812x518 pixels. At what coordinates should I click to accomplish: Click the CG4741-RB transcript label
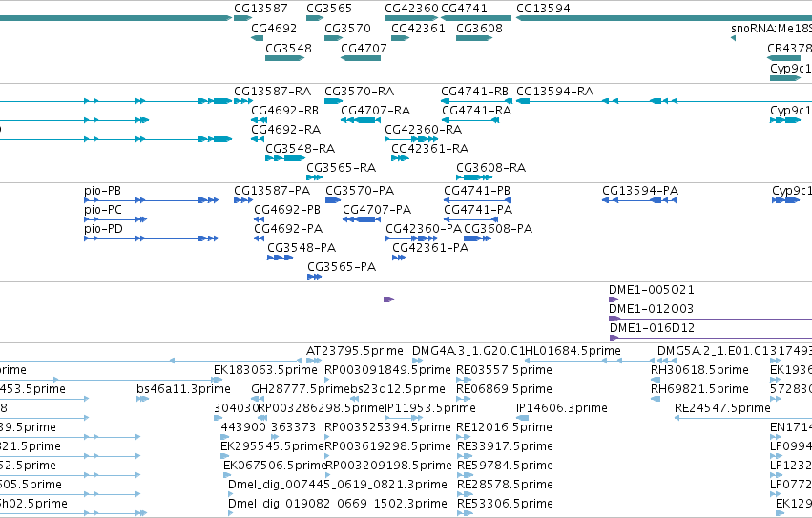(x=475, y=92)
